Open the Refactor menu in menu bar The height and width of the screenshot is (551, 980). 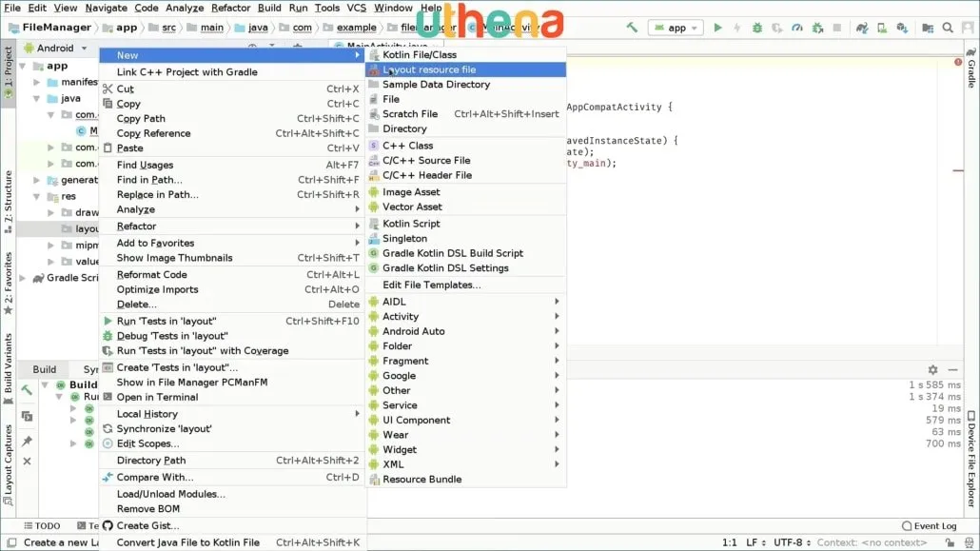pos(230,9)
